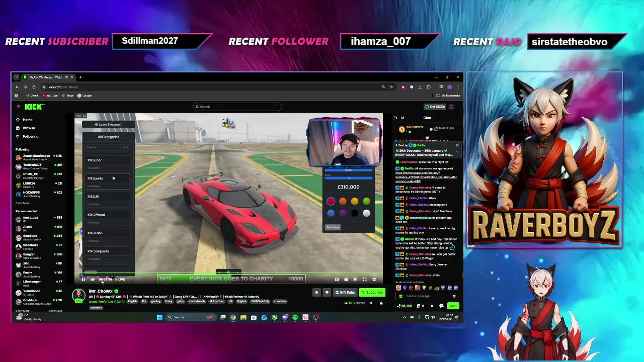This screenshot has width=644, height=362.
Task: Select XN Super vehicle category
Action: click(108, 162)
